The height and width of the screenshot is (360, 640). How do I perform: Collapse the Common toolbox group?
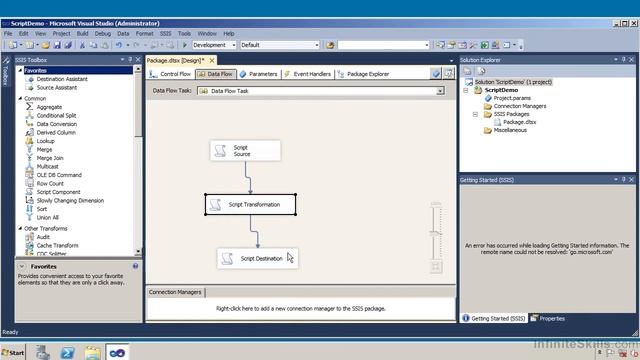[20, 98]
